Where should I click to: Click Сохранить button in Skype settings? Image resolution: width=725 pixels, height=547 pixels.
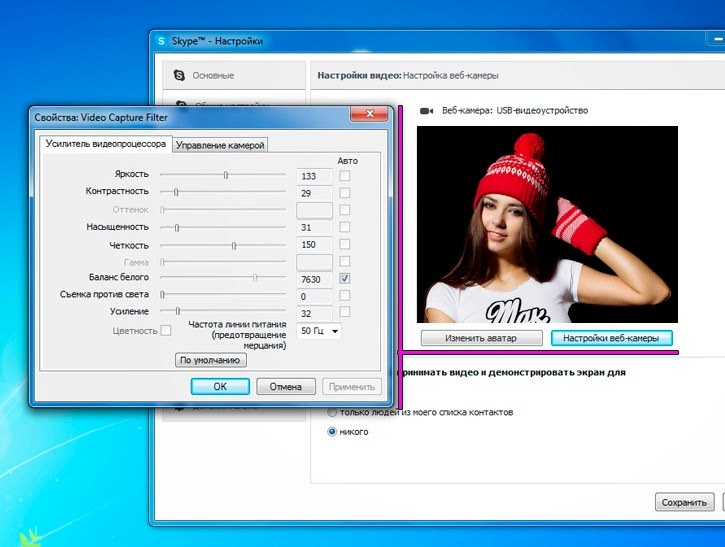tap(684, 502)
